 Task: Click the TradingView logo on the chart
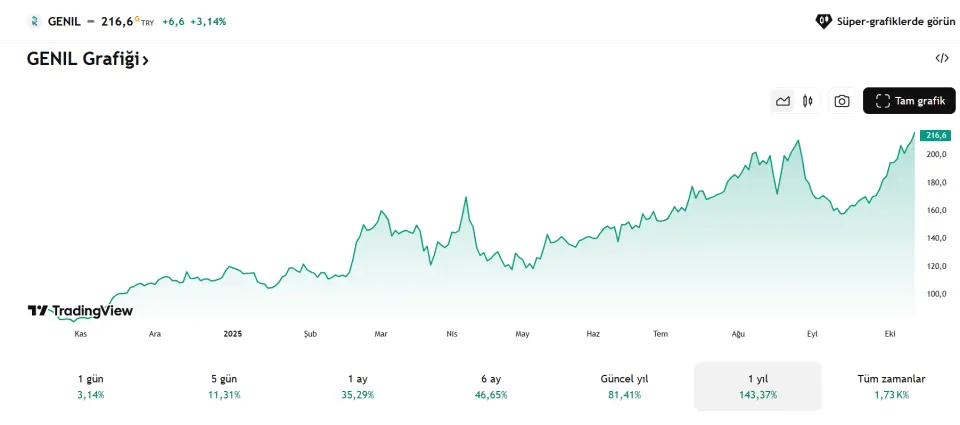pyautogui.click(x=80, y=311)
